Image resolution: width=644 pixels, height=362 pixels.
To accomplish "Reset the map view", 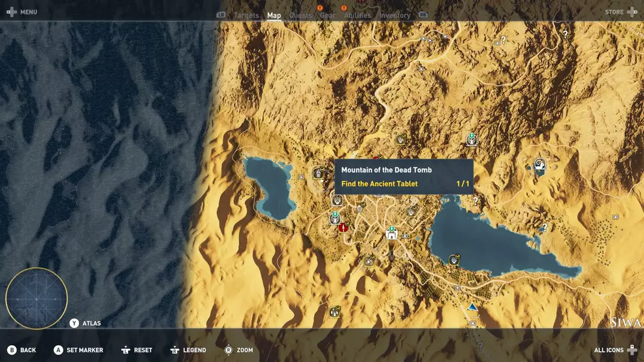I will [137, 350].
